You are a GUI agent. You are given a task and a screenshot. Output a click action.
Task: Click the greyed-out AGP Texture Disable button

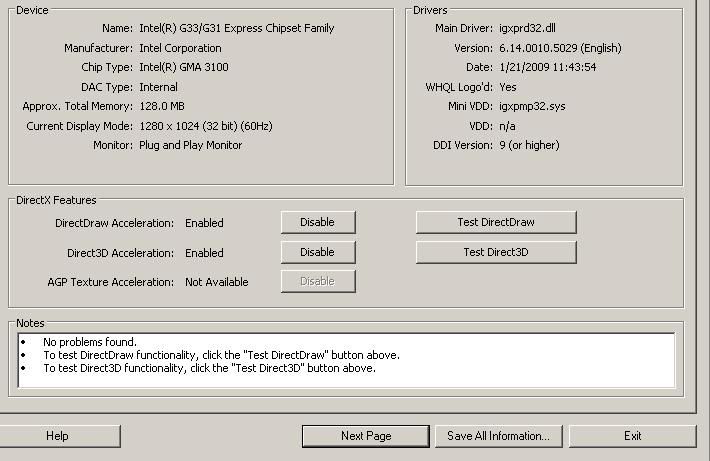(x=317, y=281)
